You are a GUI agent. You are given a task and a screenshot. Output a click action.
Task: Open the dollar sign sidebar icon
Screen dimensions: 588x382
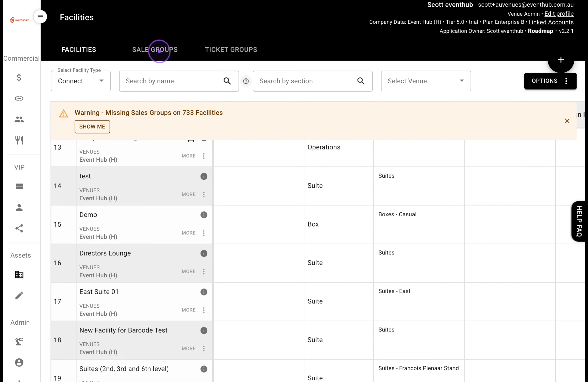tap(19, 78)
